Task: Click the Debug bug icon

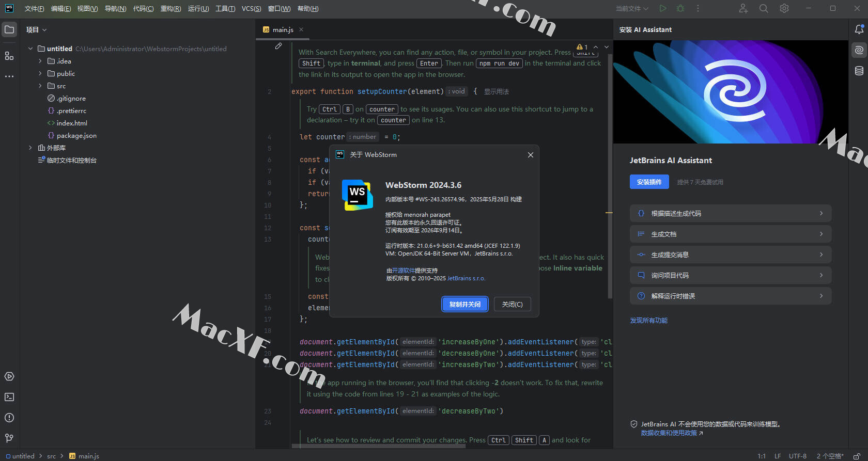Action: point(680,8)
